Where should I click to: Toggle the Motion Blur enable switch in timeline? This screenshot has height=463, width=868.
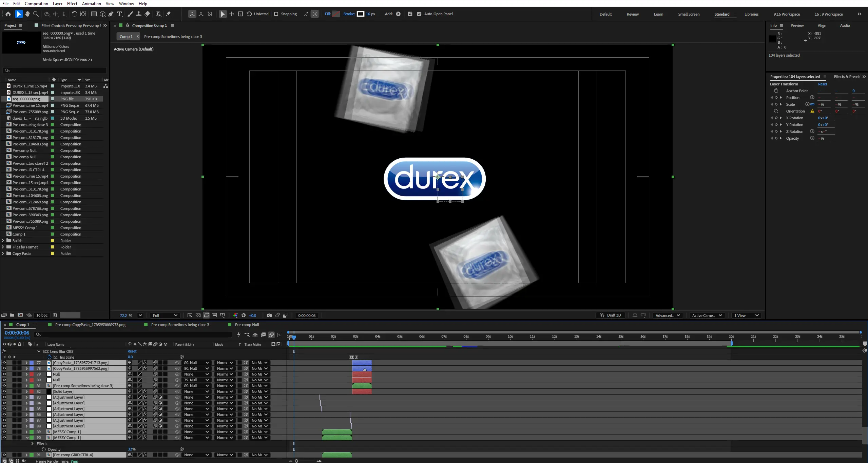click(271, 335)
